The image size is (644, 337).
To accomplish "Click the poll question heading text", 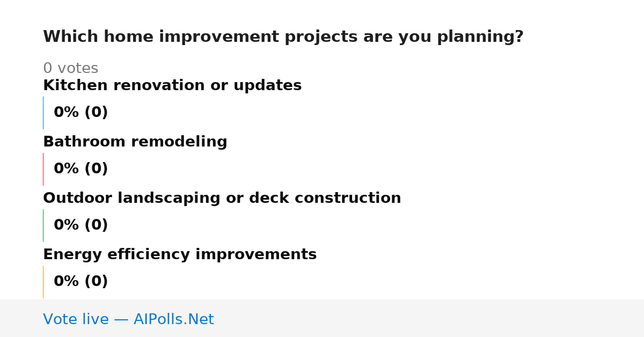I will pyautogui.click(x=283, y=37).
